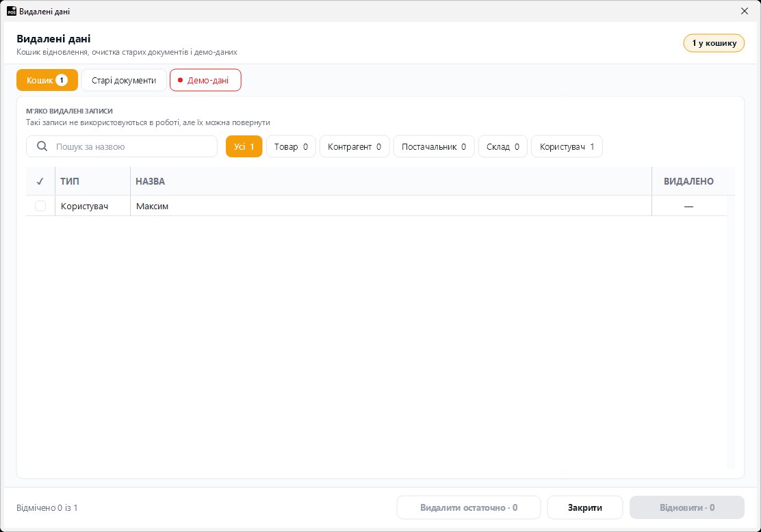Click the select-all checkmark column header

point(40,181)
